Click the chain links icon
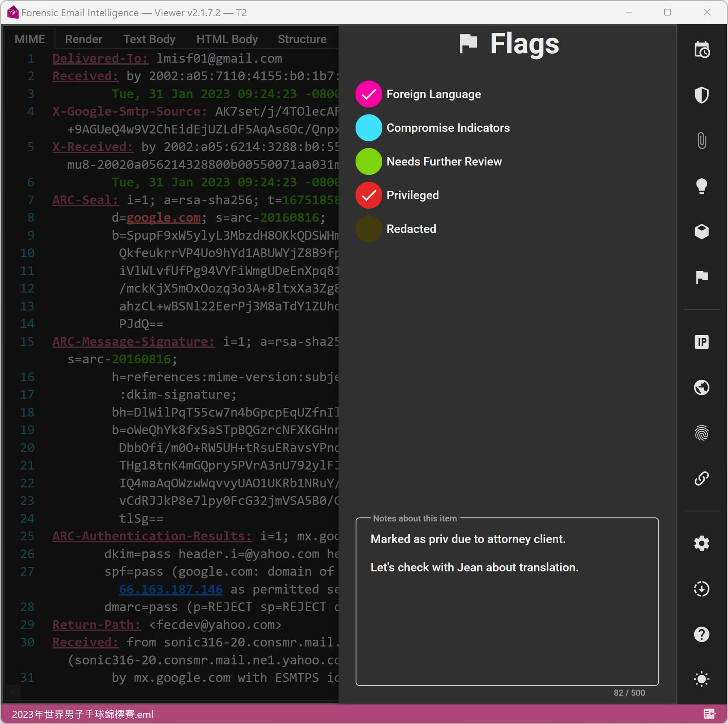Viewport: 728px width, 724px height. (x=701, y=478)
